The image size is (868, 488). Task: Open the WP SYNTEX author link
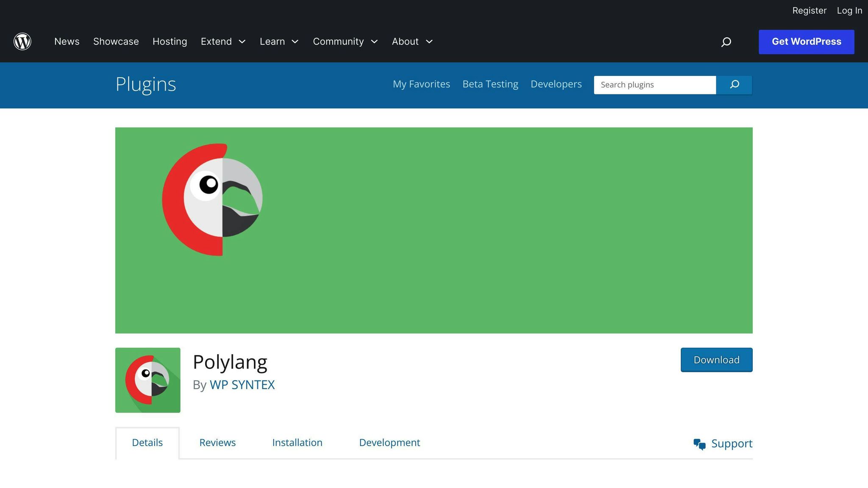coord(242,385)
